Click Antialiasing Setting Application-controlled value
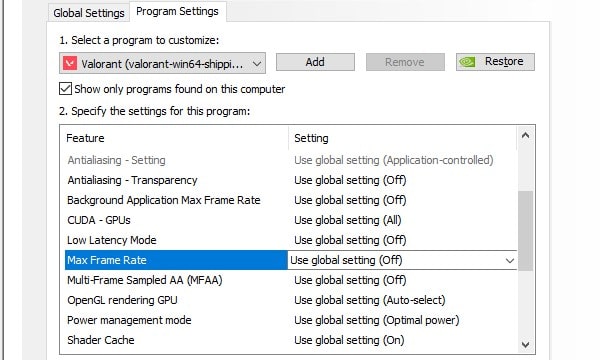Screen dimensions: 600x360 click(x=394, y=160)
